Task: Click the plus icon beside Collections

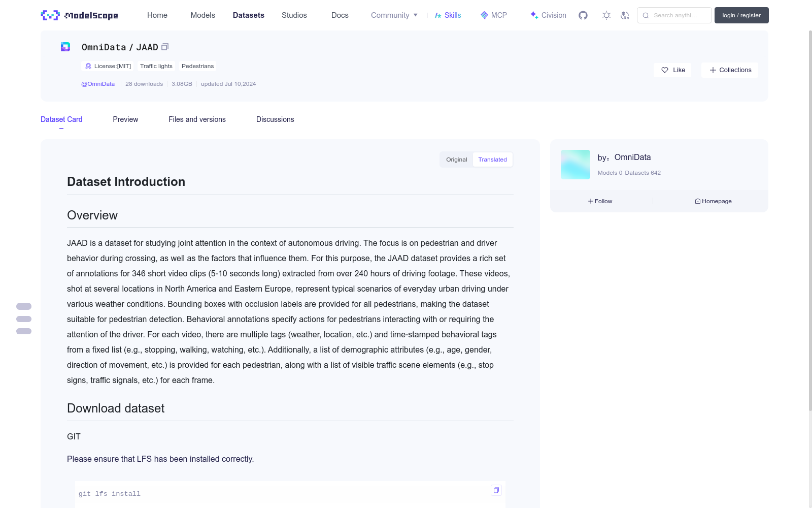Action: click(x=713, y=70)
